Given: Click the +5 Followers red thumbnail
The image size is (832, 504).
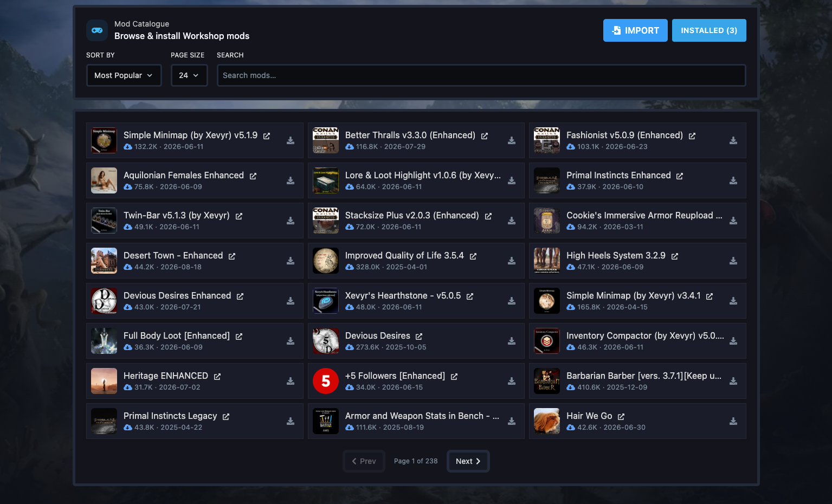Looking at the screenshot, I should coord(326,381).
